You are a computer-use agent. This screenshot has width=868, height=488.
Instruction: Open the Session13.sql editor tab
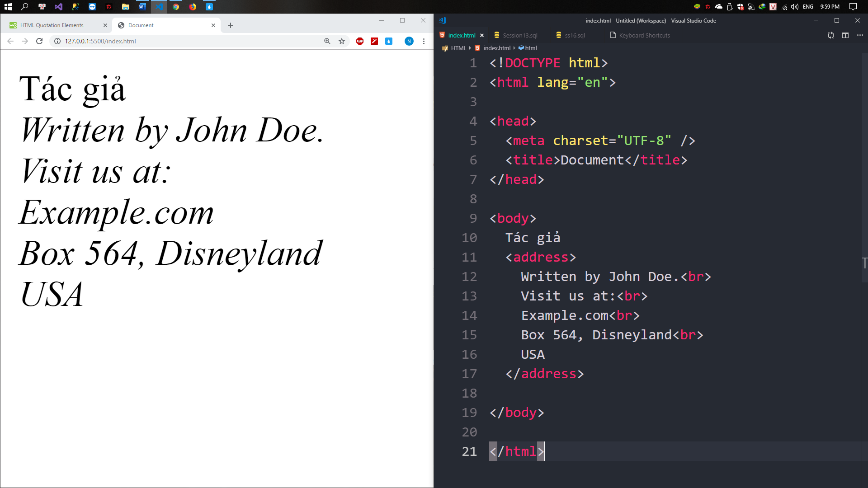click(x=520, y=35)
